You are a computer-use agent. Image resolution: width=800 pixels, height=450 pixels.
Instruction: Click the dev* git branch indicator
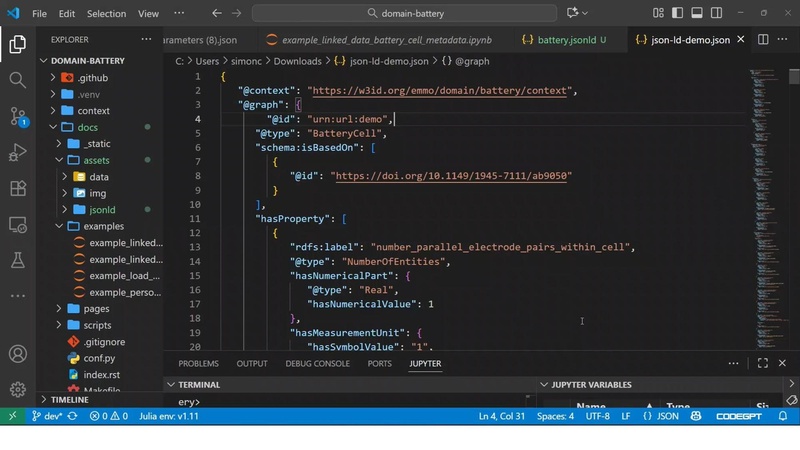point(46,416)
